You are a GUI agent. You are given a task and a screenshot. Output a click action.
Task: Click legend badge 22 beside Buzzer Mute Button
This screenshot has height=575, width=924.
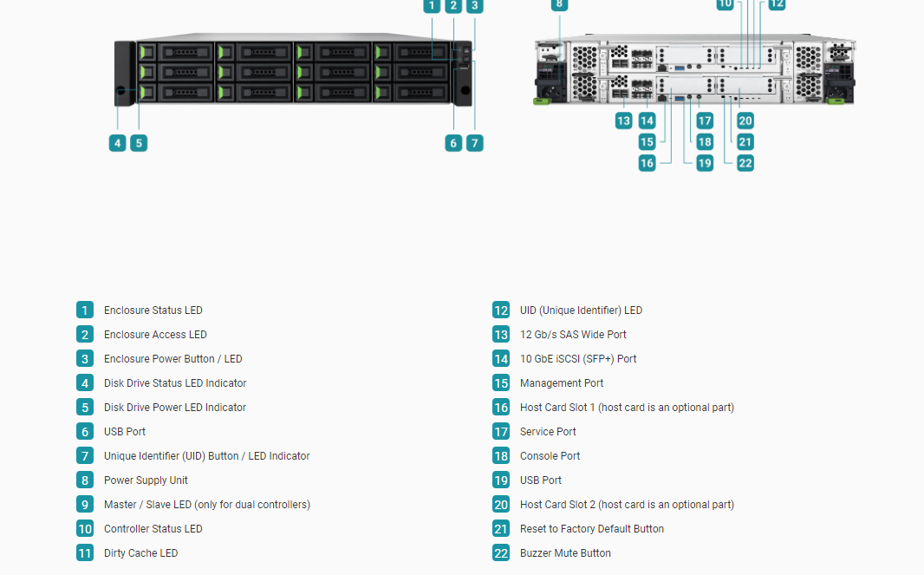coord(501,553)
